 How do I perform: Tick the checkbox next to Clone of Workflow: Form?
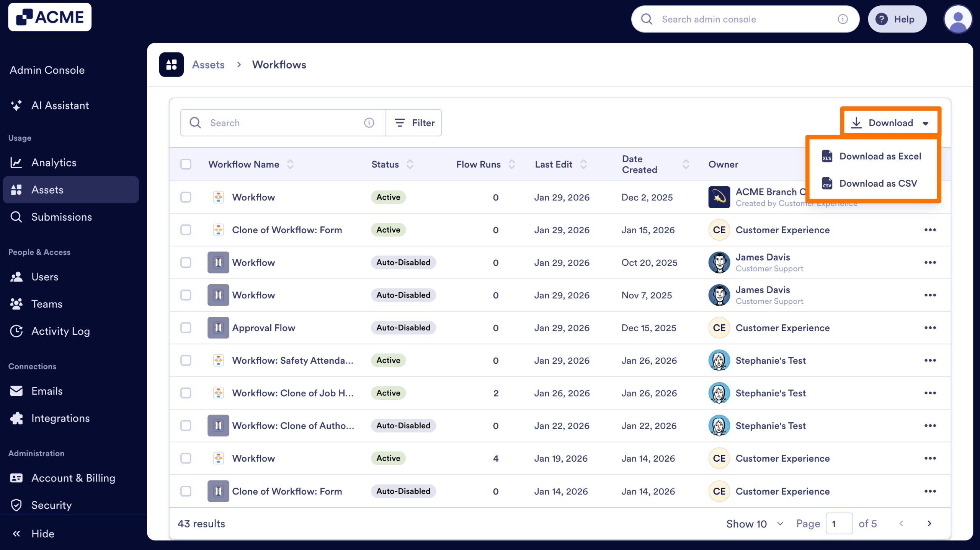[186, 230]
